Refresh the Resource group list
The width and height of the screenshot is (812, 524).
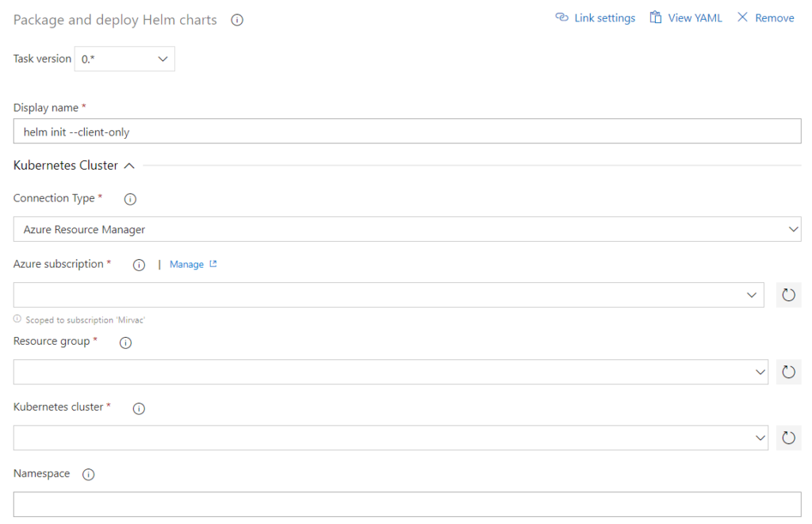click(x=788, y=373)
